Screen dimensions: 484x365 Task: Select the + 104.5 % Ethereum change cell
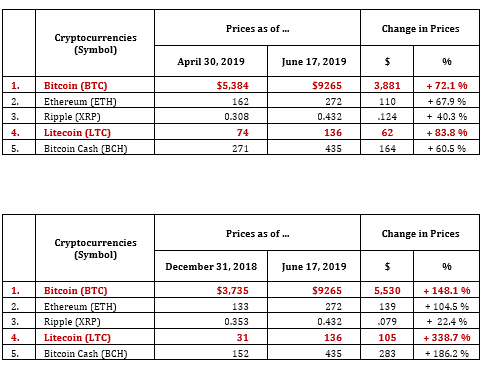click(x=447, y=306)
